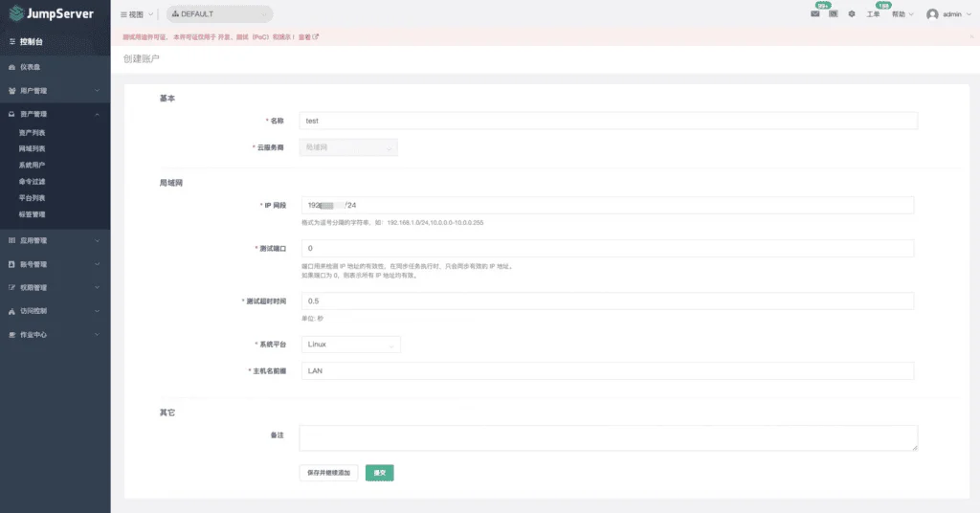This screenshot has width=980, height=513.
Task: Click the 控制台 console menu icon
Action: pos(11,42)
